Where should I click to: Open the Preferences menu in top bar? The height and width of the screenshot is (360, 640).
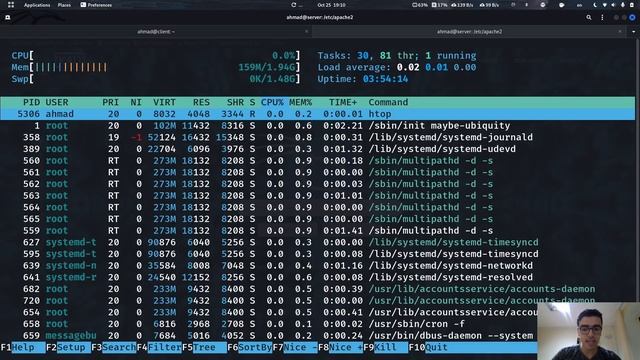coord(96,5)
